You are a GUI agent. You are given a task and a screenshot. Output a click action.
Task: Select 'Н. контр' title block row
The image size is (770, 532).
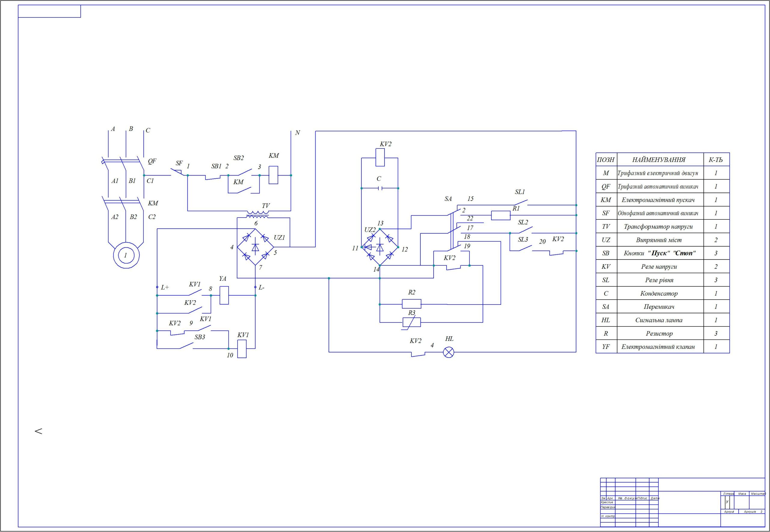[x=608, y=516]
